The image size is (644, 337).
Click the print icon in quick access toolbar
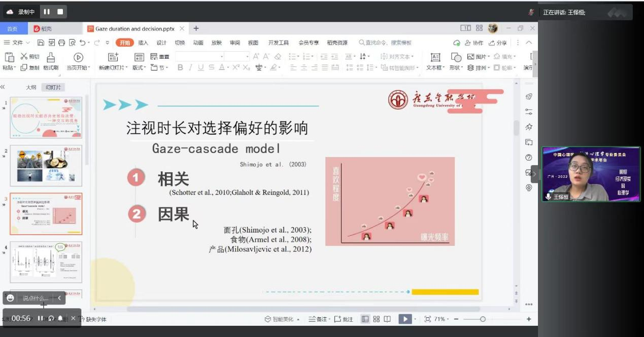pos(61,43)
